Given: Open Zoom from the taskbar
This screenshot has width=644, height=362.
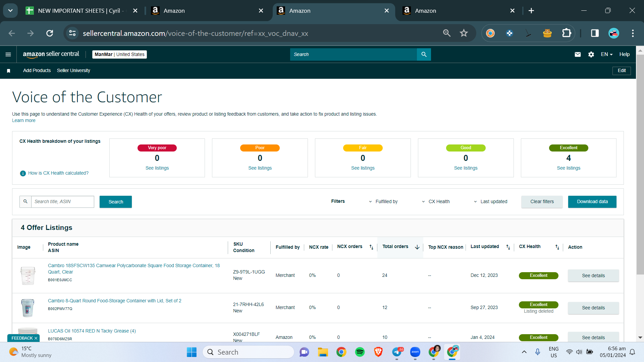Looking at the screenshot, I should 415,352.
